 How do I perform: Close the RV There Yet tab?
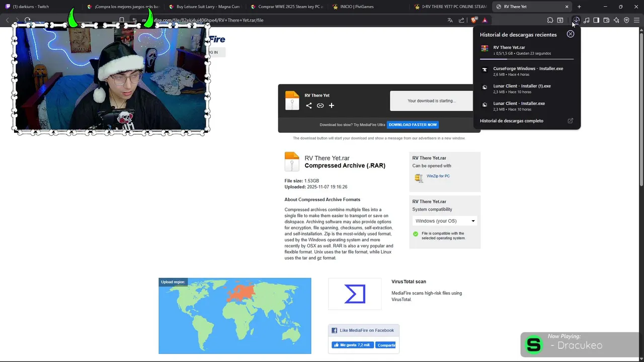(x=567, y=7)
